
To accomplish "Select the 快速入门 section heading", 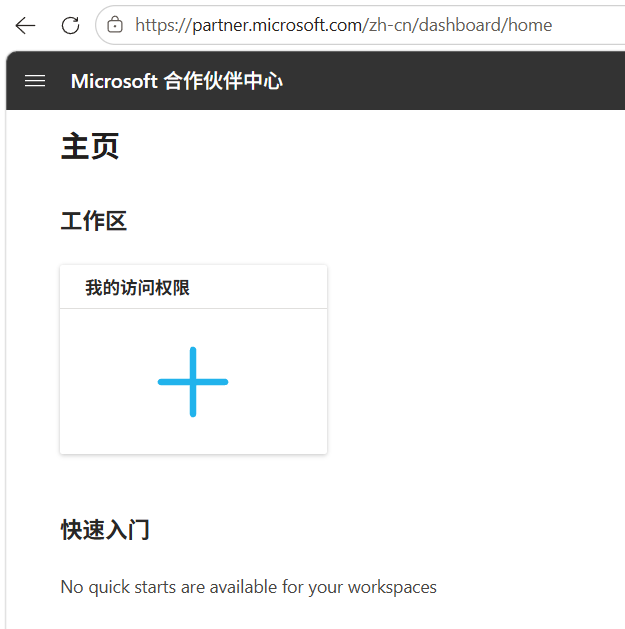I will point(105,530).
